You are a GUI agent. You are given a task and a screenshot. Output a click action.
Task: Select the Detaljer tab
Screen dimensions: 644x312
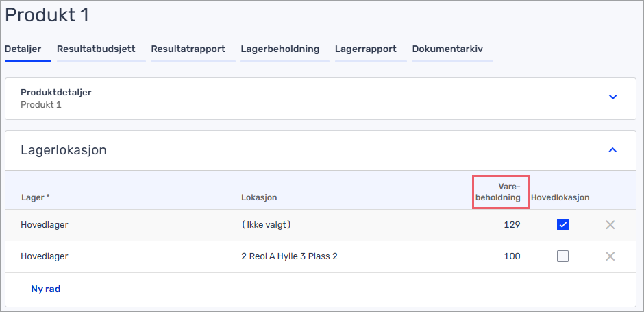click(x=23, y=49)
